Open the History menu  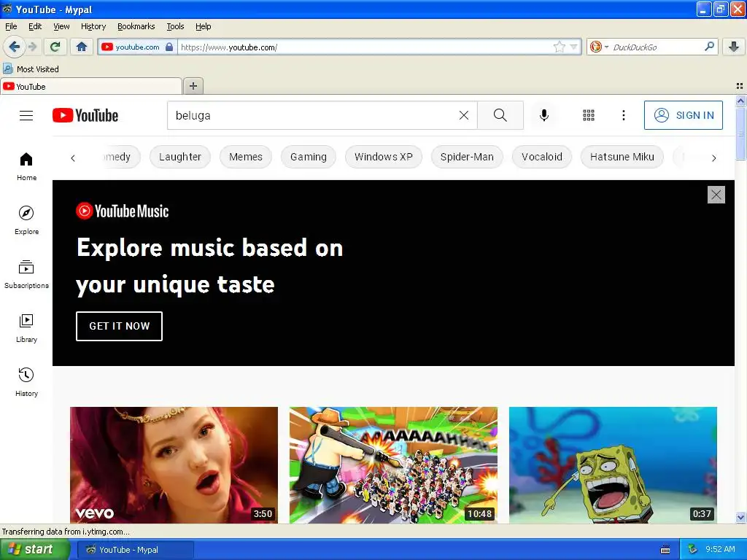[x=93, y=26]
